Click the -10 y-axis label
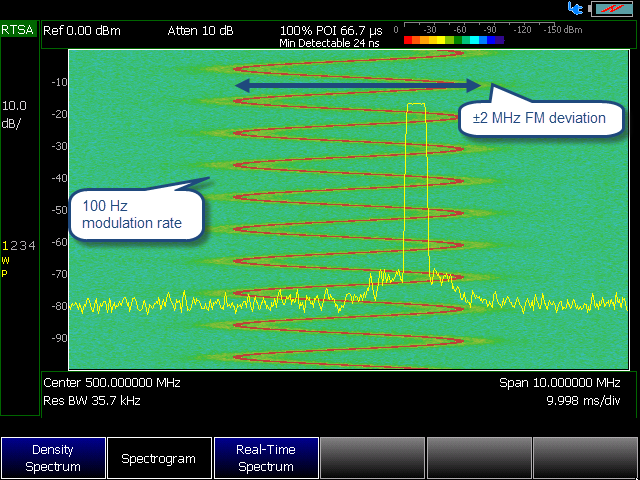The image size is (640, 480). coord(59,82)
